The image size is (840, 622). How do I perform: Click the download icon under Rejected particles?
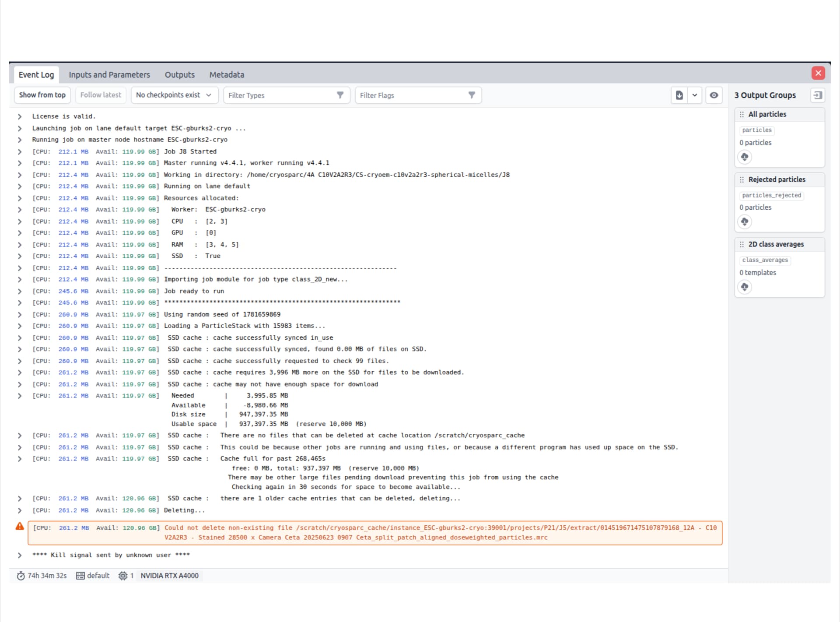click(745, 221)
